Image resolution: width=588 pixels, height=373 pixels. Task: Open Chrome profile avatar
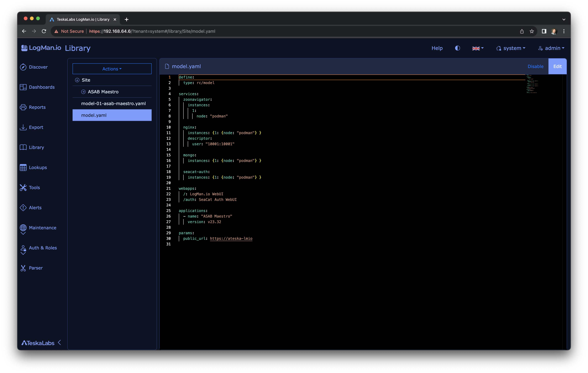[x=554, y=31]
